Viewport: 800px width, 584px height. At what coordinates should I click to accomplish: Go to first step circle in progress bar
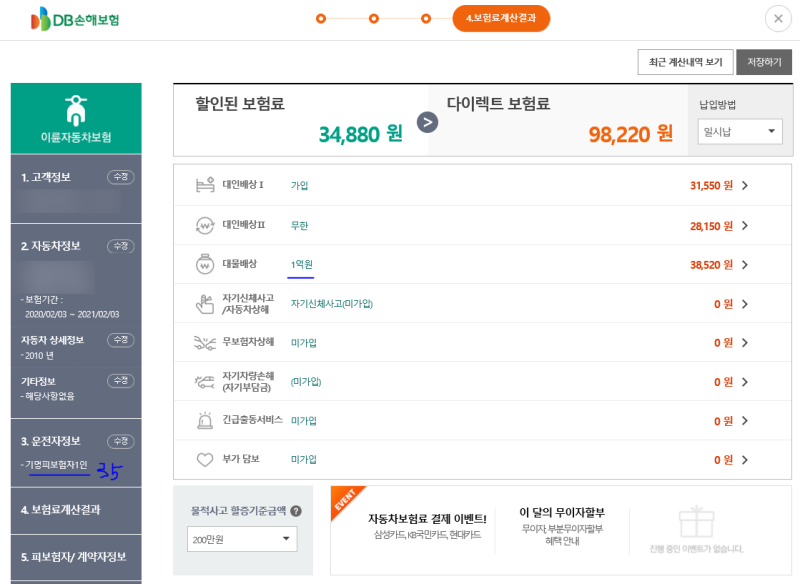[x=321, y=19]
